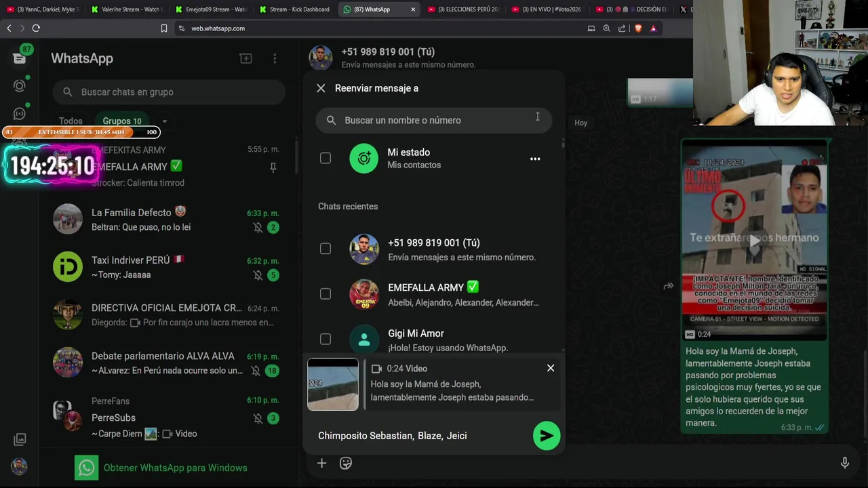Click Obtener WhatsApp para Windows link
This screenshot has height=488, width=868.
(175, 468)
